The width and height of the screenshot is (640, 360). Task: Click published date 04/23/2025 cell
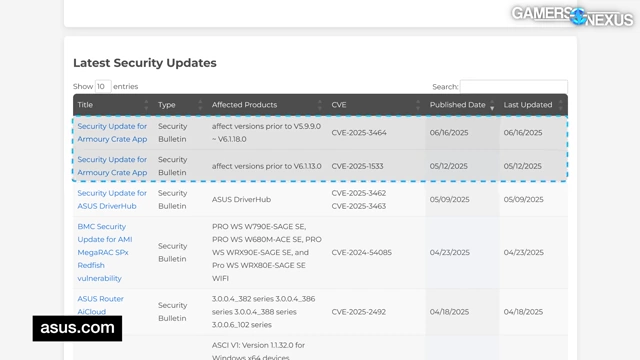click(449, 253)
